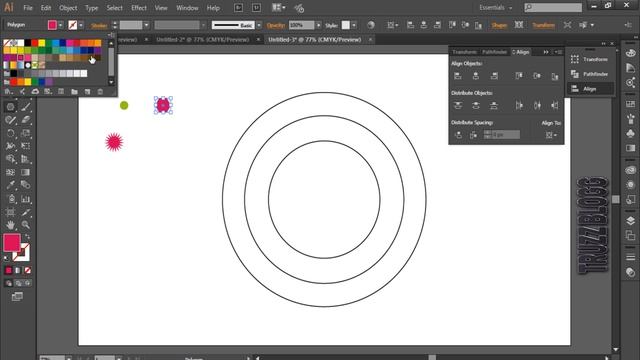
Task: Click Horizontal Align Left in Align panel
Action: (x=458, y=76)
